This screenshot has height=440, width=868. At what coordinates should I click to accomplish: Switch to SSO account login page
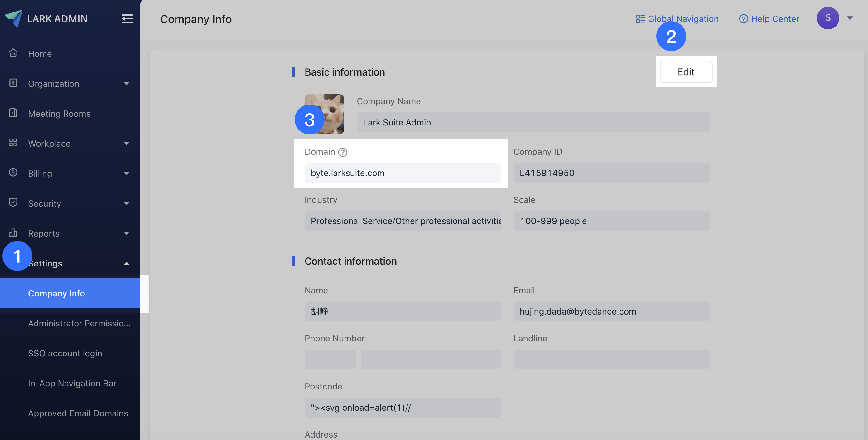coord(65,353)
